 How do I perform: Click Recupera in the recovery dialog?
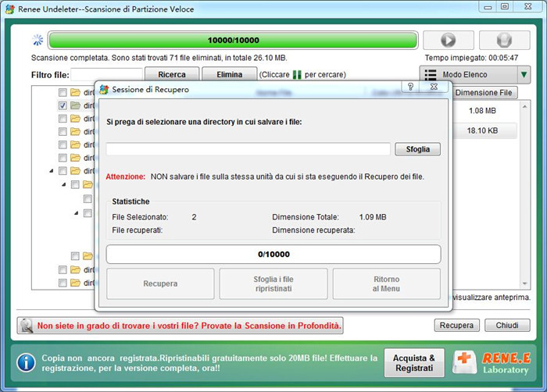(x=160, y=284)
